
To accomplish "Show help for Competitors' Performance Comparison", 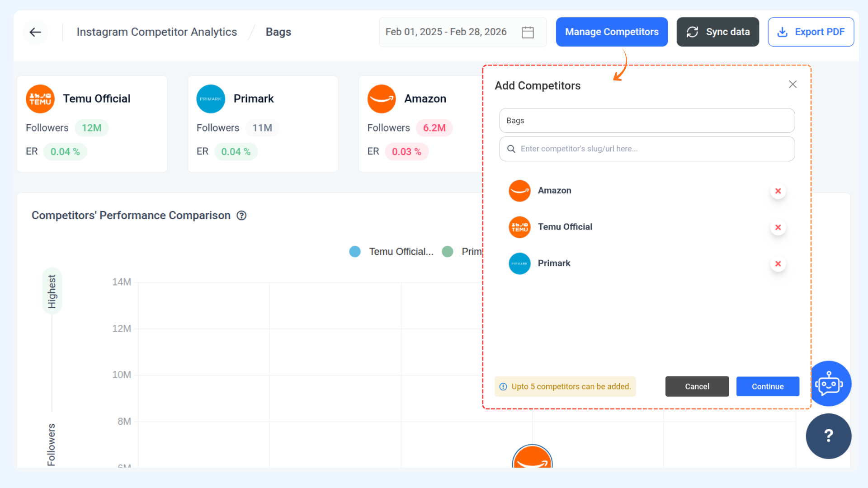I will 242,216.
